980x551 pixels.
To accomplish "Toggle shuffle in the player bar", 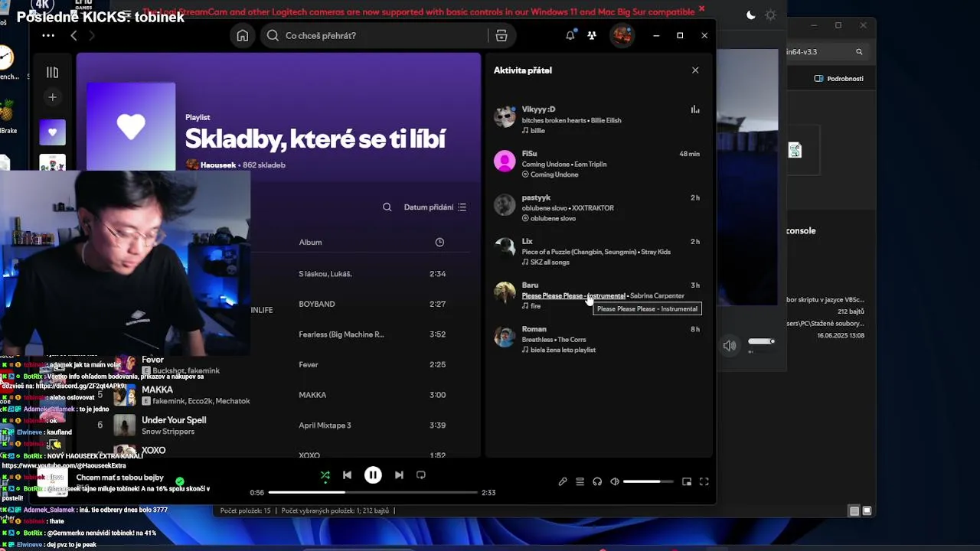I will pyautogui.click(x=325, y=475).
